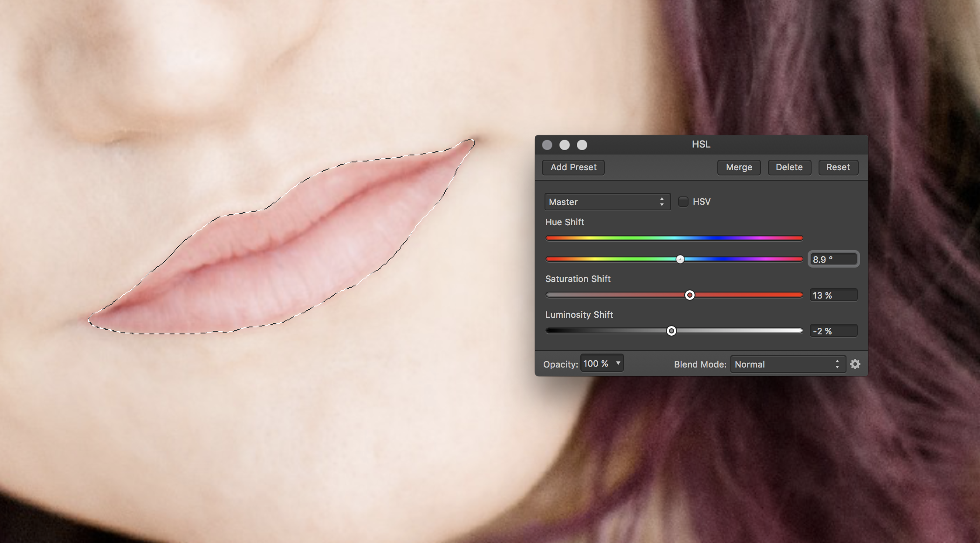Viewport: 980px width, 543px height.
Task: Click the Opacity 100 % field
Action: 596,364
